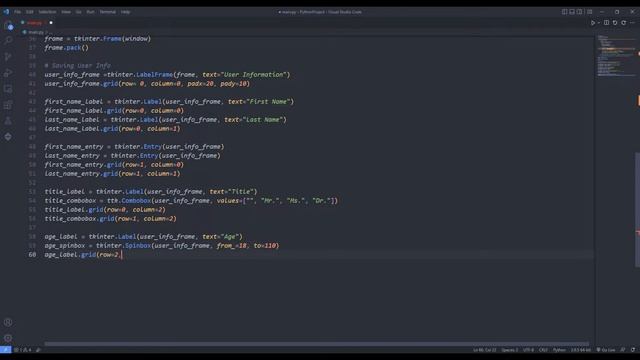Image resolution: width=640 pixels, height=360 pixels.
Task: Click 'age_spinbox = tkinter.Spinbox' line
Action: (162, 246)
